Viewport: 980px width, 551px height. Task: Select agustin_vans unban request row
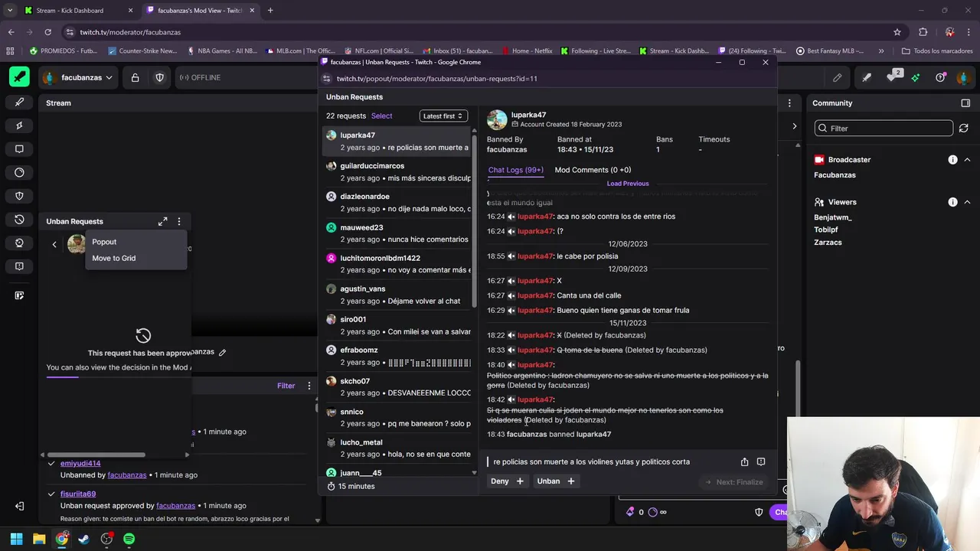(x=397, y=295)
